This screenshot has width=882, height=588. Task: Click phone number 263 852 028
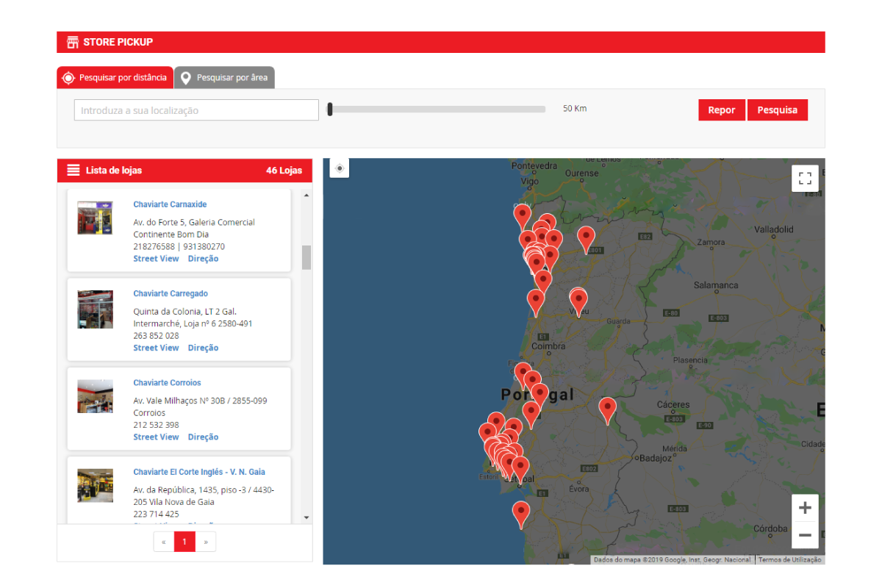click(156, 336)
